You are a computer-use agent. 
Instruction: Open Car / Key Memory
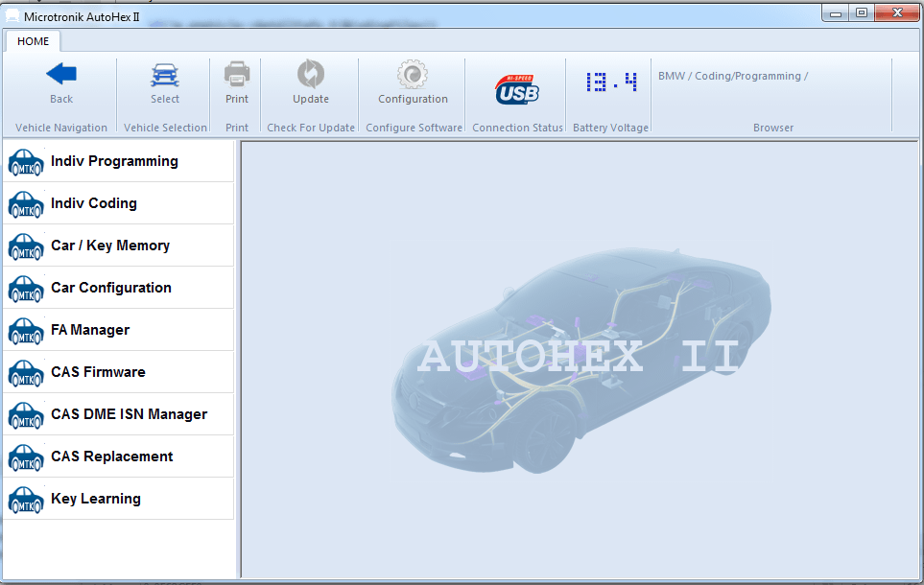(118, 246)
